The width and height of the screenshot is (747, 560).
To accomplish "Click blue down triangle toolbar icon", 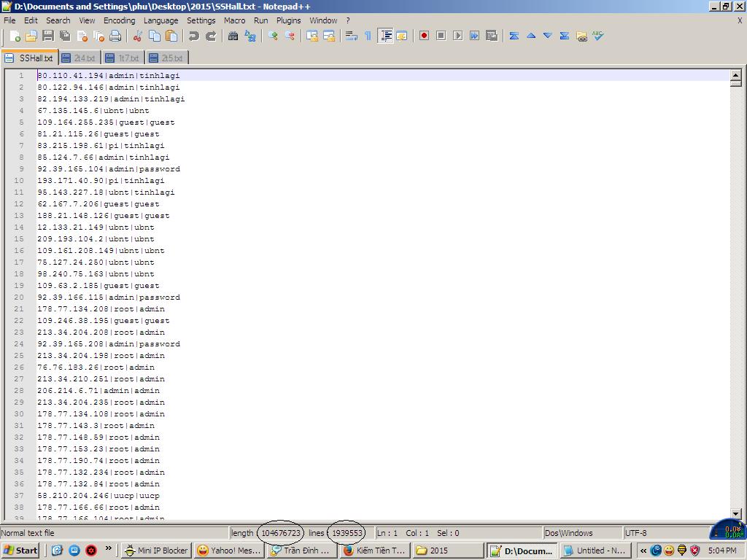I will pyautogui.click(x=548, y=36).
